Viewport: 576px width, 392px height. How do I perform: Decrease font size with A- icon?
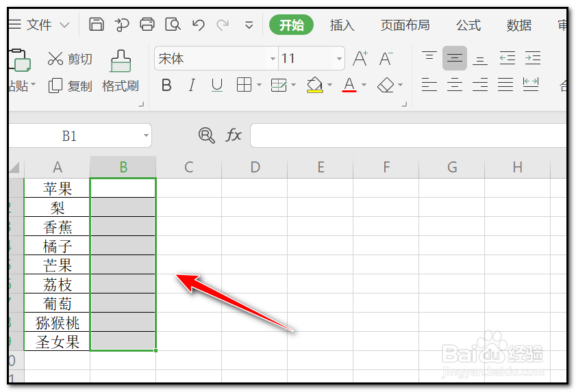(386, 58)
